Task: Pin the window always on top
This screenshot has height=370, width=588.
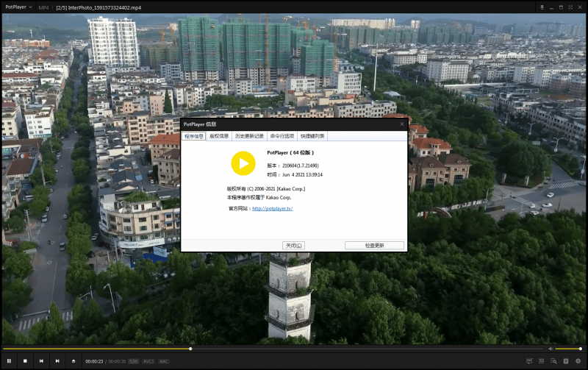Action: [x=542, y=7]
